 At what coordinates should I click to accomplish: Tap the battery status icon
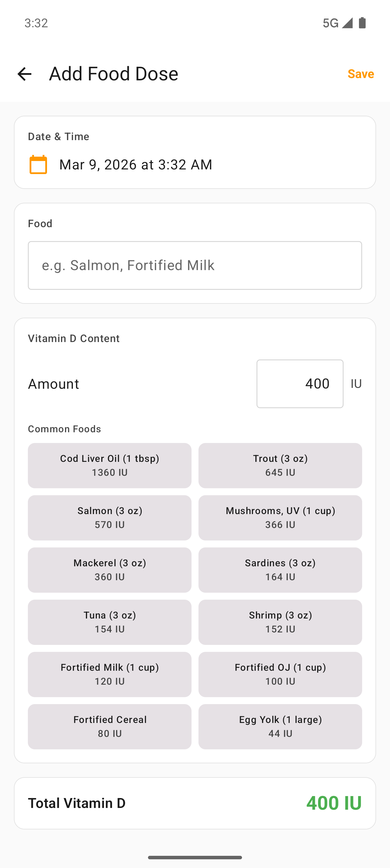coord(362,23)
